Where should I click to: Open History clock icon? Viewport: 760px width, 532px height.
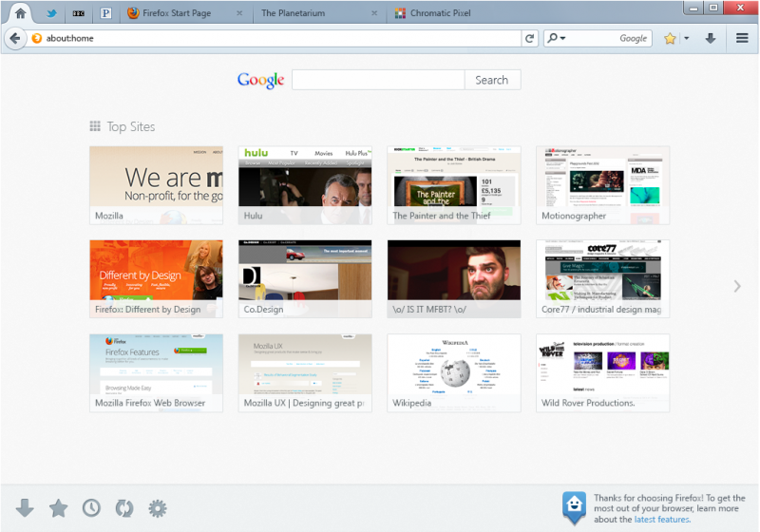(x=91, y=507)
